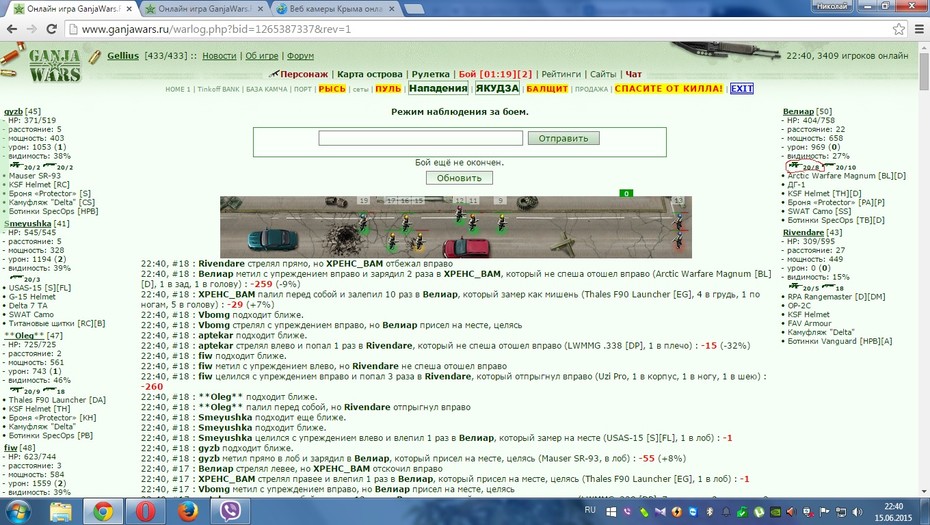The image size is (930, 525).
Task: Open Viber from the taskbar
Action: (x=230, y=511)
